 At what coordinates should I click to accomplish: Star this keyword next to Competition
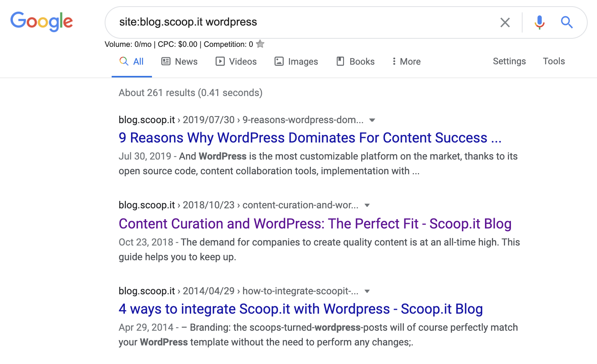[x=261, y=44]
